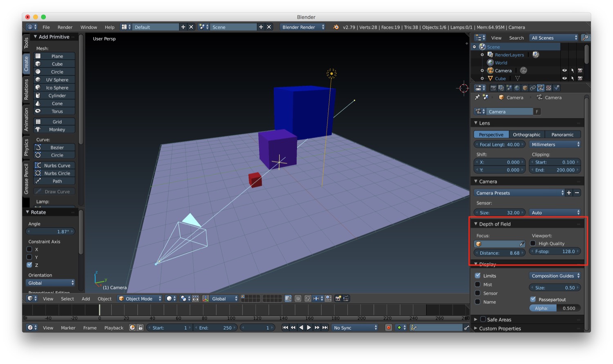This screenshot has width=613, height=364.
Task: Toggle proportional editing circle icon
Action: [x=298, y=299]
